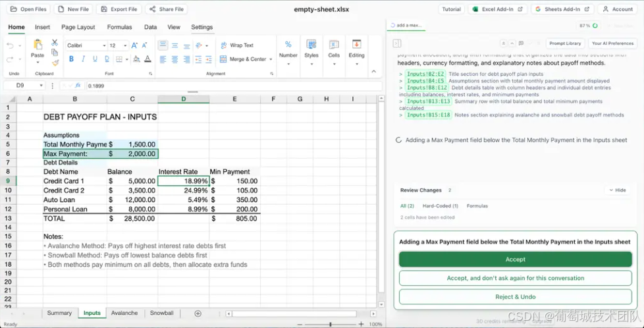Toggle Italic formatting
Screen dimensions: 644x328
84,59
